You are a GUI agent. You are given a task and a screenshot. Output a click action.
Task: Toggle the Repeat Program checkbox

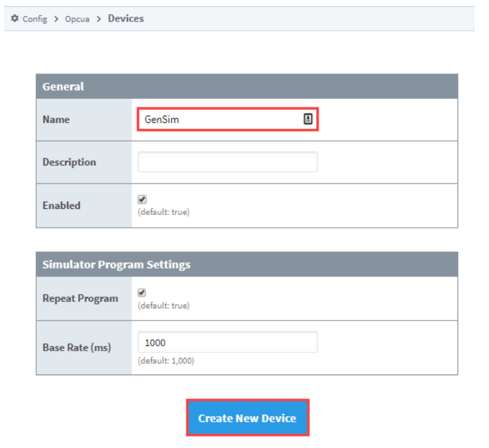coord(142,292)
